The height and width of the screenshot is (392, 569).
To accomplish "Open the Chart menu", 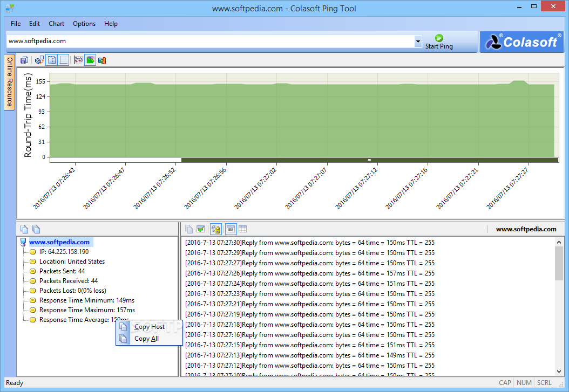I will [x=56, y=24].
